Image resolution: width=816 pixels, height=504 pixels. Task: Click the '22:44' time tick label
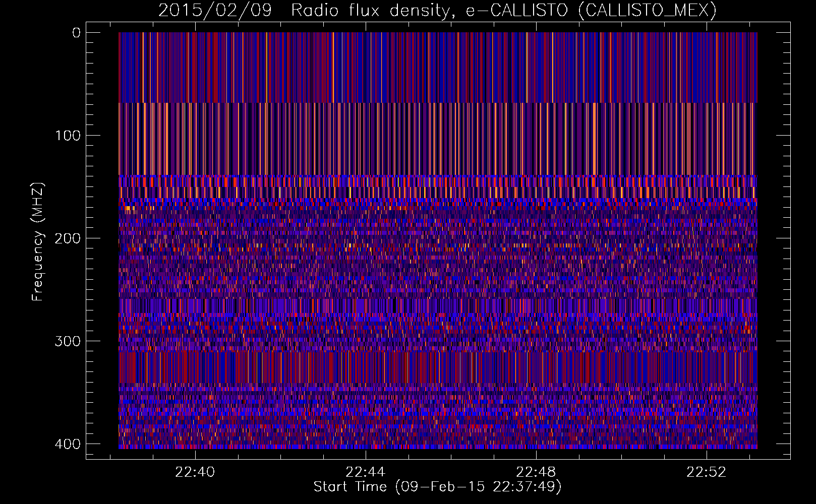tap(365, 472)
